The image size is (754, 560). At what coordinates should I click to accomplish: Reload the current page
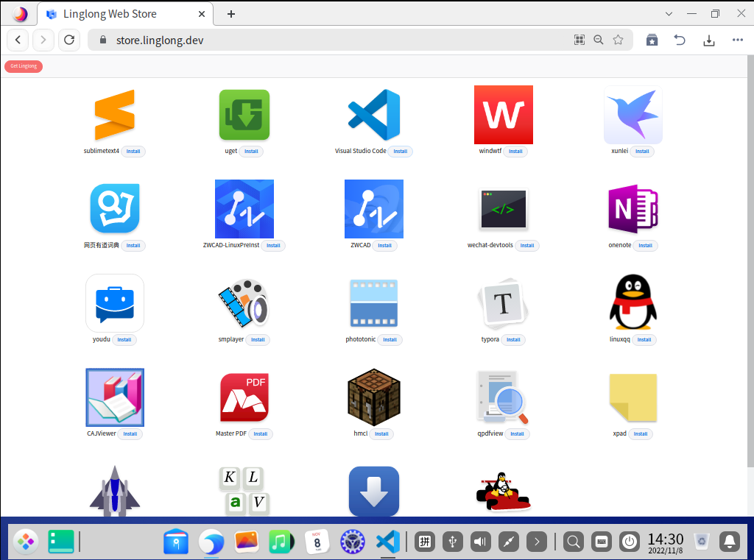tap(69, 40)
